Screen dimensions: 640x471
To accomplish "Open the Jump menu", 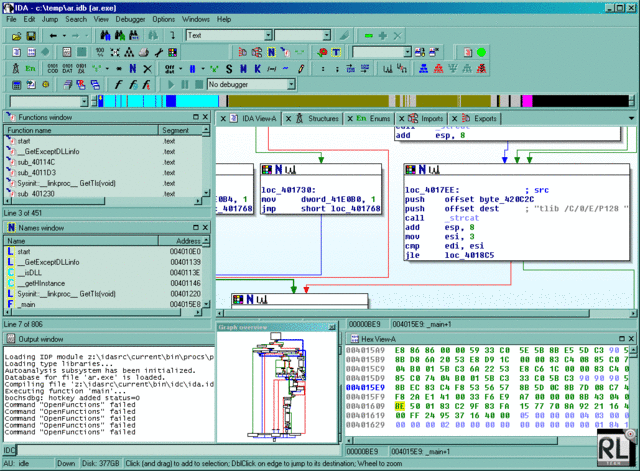I will (x=50, y=19).
